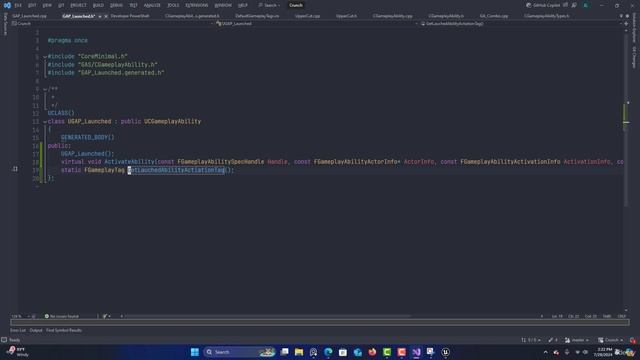Open the Output panel tab
The height and width of the screenshot is (360, 640).
(x=36, y=330)
